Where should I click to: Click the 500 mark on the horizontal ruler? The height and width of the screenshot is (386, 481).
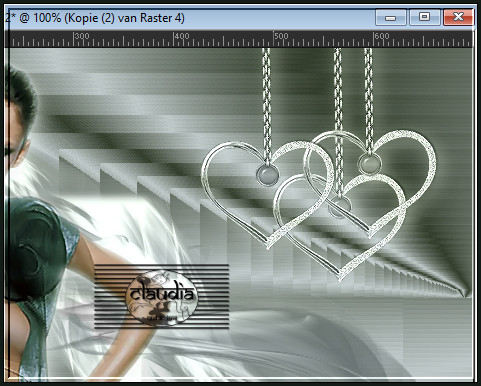tap(281, 36)
